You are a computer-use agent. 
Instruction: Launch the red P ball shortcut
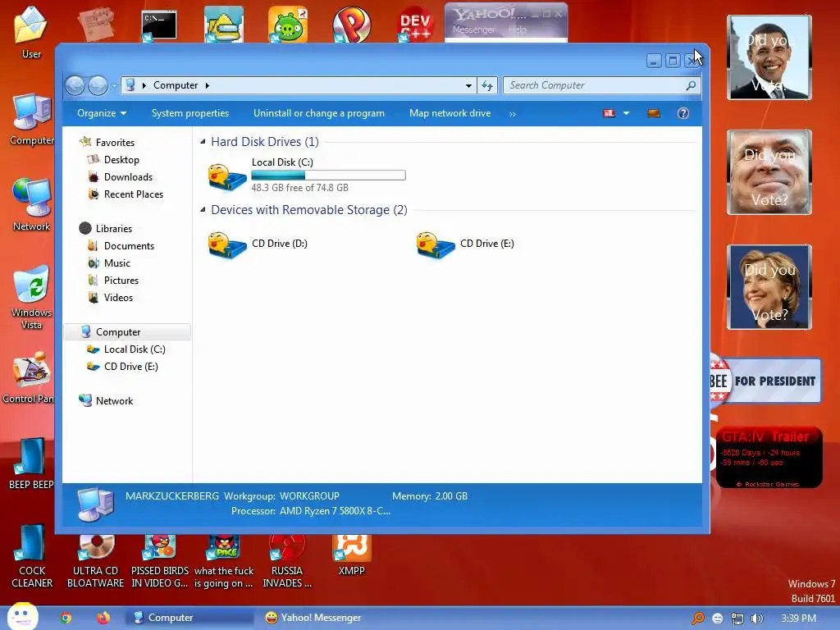coord(351,25)
